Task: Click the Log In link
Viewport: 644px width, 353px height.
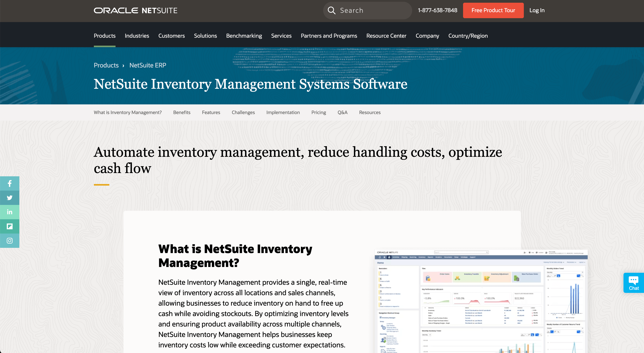Action: 537,10
